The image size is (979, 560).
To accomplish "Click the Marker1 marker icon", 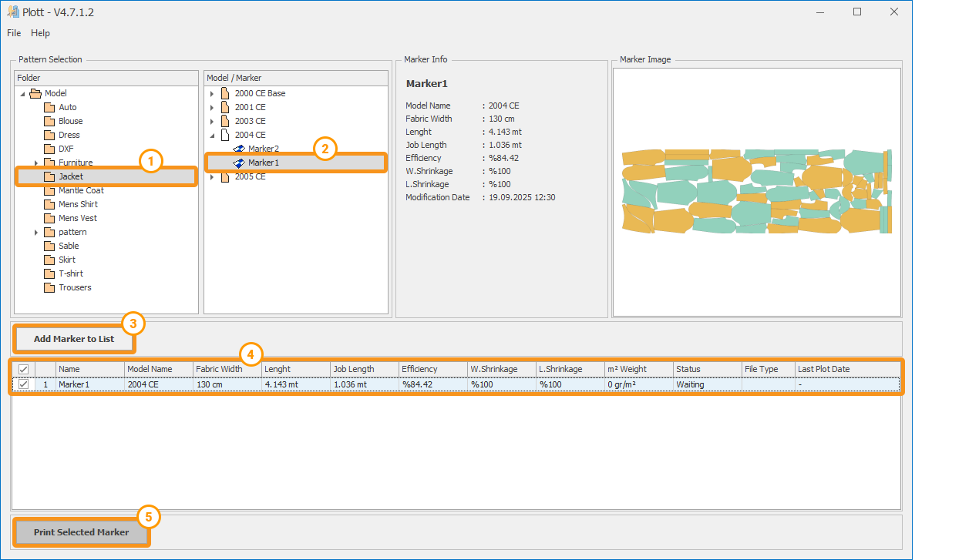I will 239,163.
